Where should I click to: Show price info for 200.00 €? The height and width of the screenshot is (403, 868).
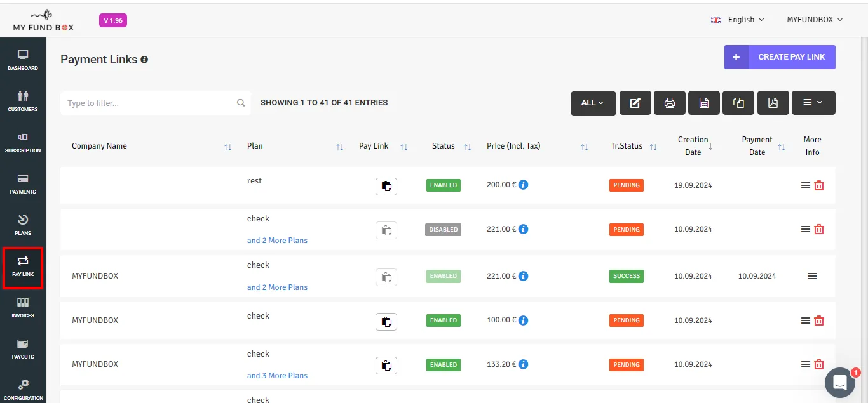click(524, 185)
